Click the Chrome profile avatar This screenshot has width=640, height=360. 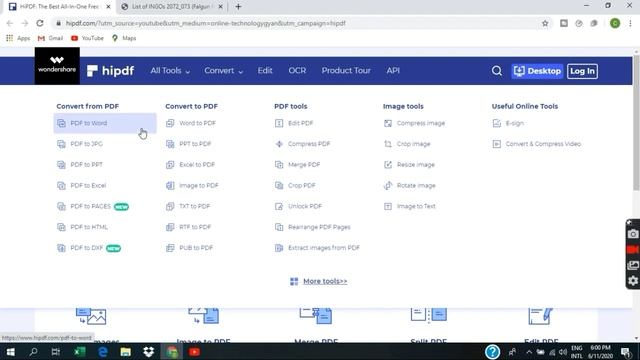coord(615,23)
